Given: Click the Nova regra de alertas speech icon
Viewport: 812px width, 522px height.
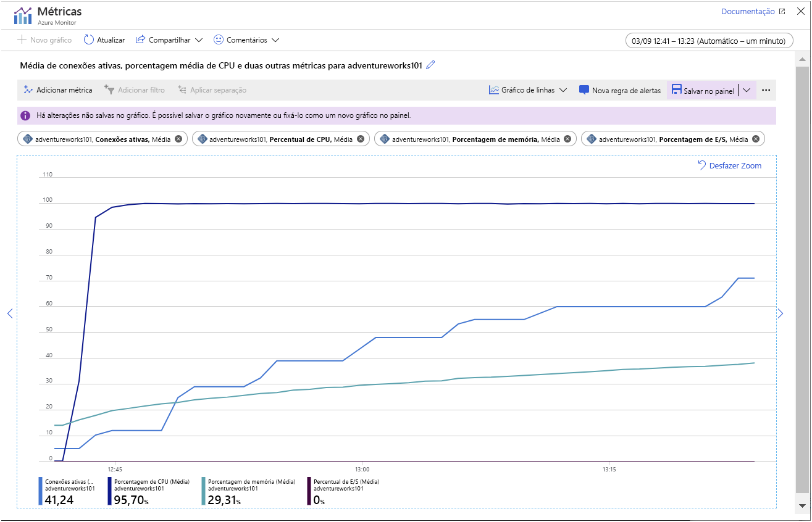Looking at the screenshot, I should coord(584,90).
